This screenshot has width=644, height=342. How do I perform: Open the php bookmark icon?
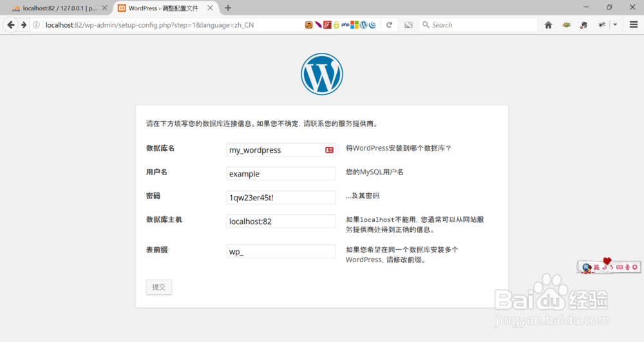tap(345, 25)
